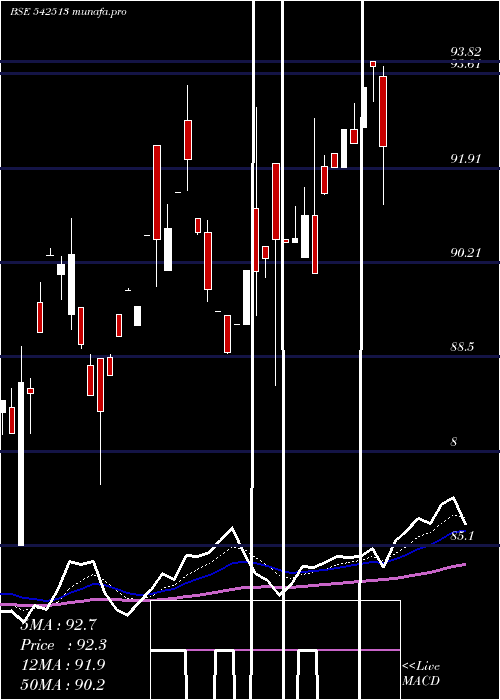Click the 91.91 price level label

[x=466, y=159]
